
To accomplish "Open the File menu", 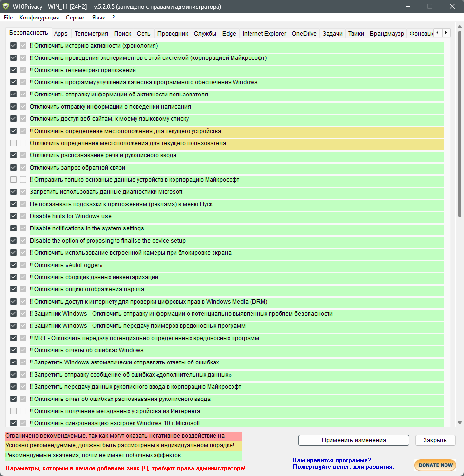I will tap(8, 18).
